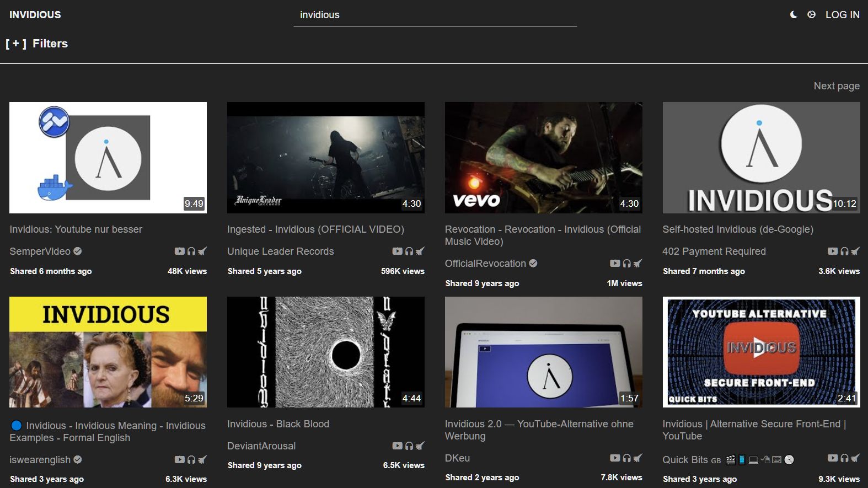Go to the Next page
The width and height of the screenshot is (868, 488).
tap(836, 85)
